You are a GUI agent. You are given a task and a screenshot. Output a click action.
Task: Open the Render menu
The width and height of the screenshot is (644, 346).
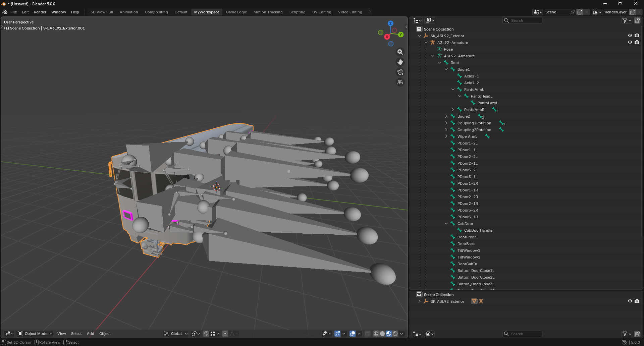(40, 12)
